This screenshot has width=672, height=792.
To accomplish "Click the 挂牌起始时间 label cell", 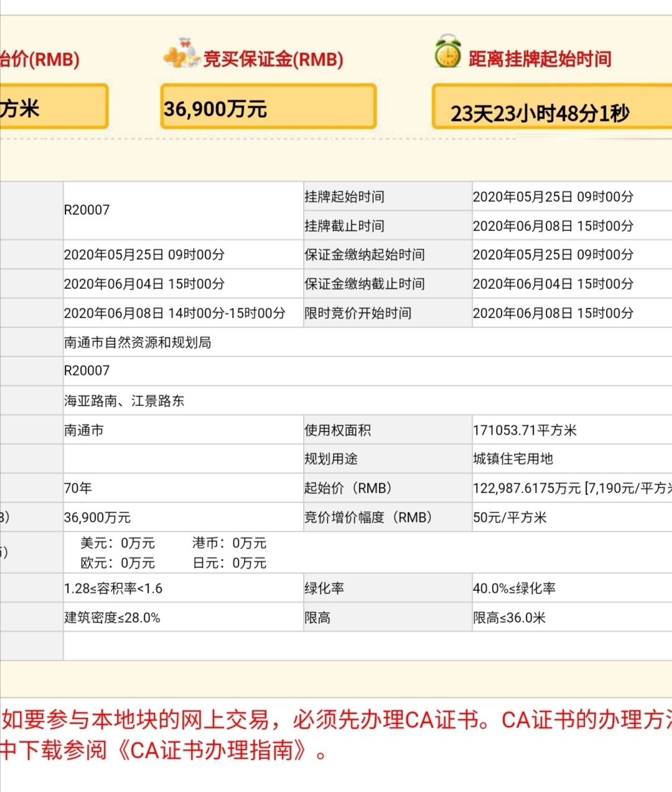I will point(344,197).
